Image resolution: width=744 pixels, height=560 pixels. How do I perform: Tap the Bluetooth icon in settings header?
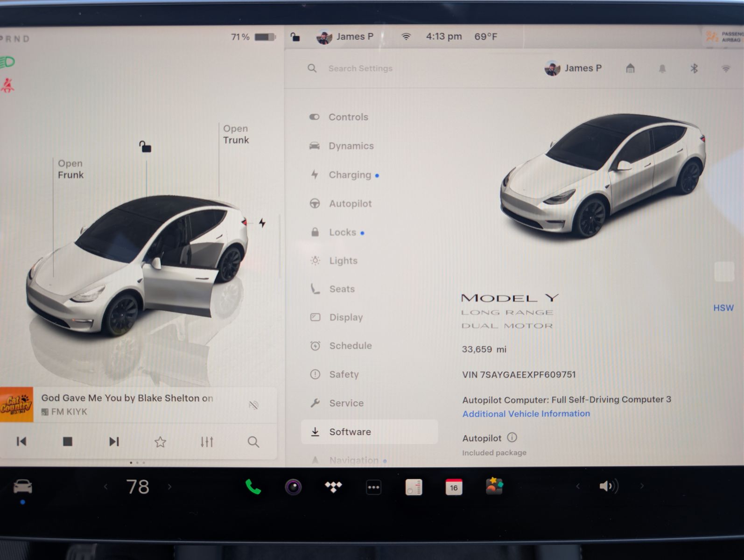694,69
